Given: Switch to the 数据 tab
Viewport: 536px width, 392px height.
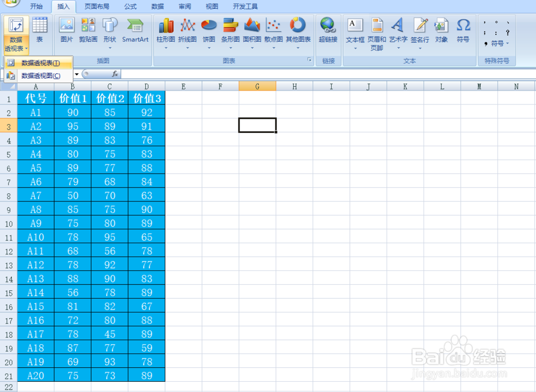Looking at the screenshot, I should coord(157,6).
